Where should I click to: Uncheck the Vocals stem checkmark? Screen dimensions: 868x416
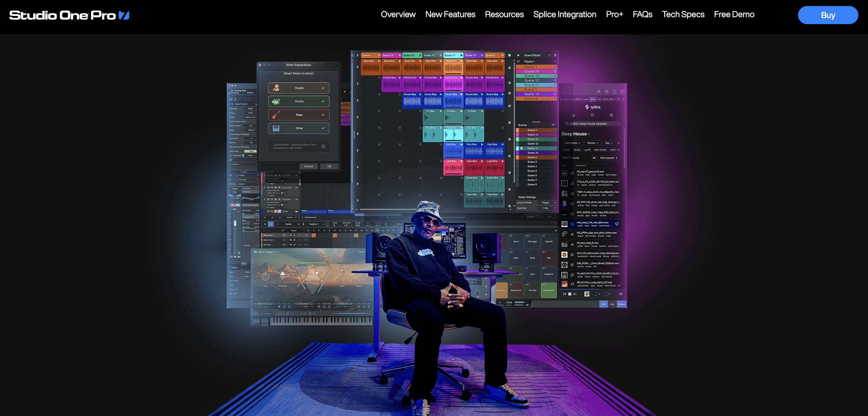[x=323, y=88]
